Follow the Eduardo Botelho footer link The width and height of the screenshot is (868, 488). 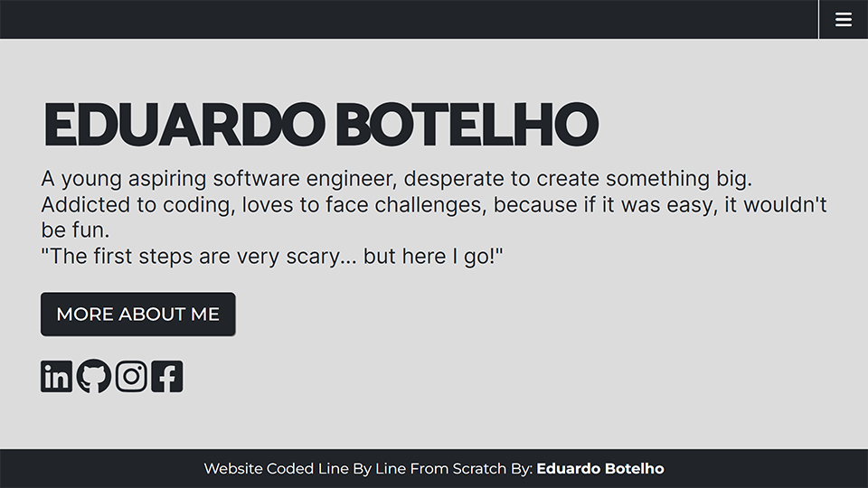[600, 469]
